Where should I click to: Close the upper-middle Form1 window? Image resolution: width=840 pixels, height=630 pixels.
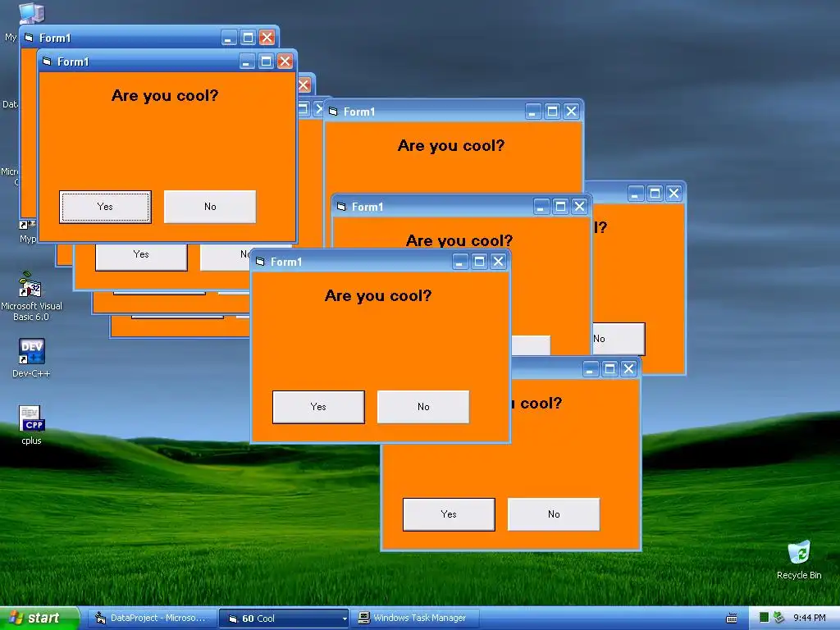click(571, 112)
